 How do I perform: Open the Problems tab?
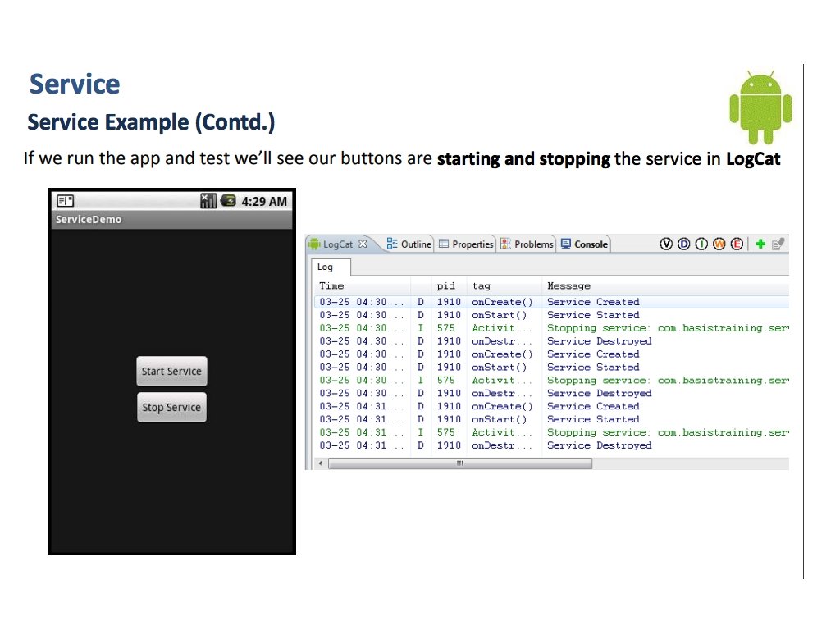[527, 244]
